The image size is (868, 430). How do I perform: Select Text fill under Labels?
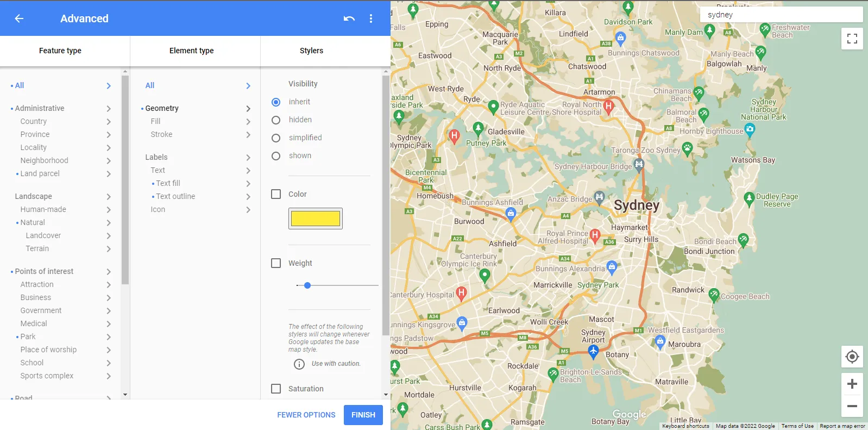pos(168,183)
